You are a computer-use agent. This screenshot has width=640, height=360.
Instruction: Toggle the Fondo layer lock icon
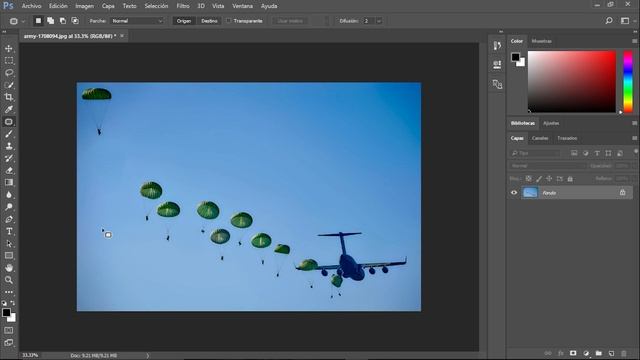click(622, 192)
